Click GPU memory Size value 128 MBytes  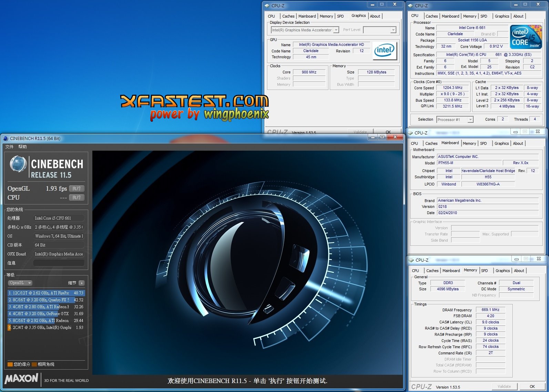376,72
